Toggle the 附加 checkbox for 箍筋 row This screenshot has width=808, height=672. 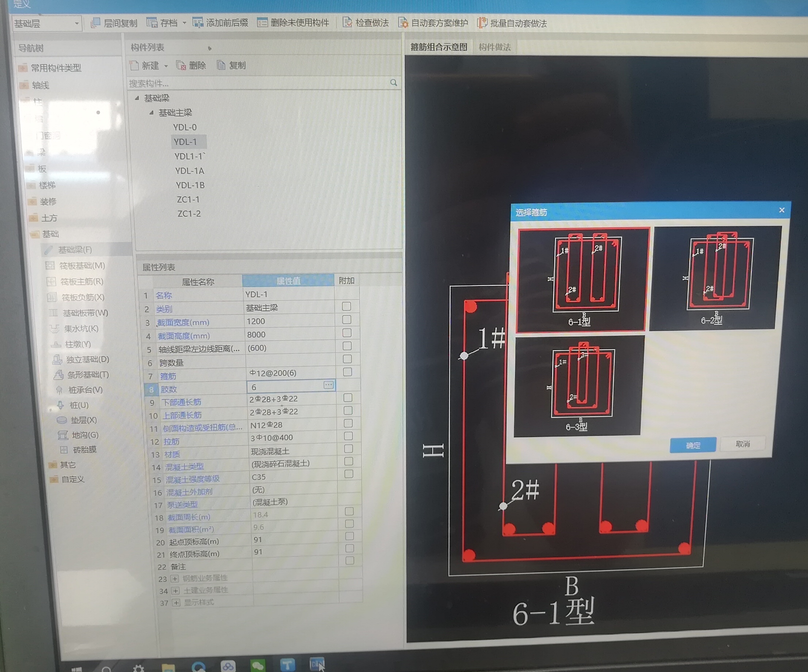pos(348,372)
